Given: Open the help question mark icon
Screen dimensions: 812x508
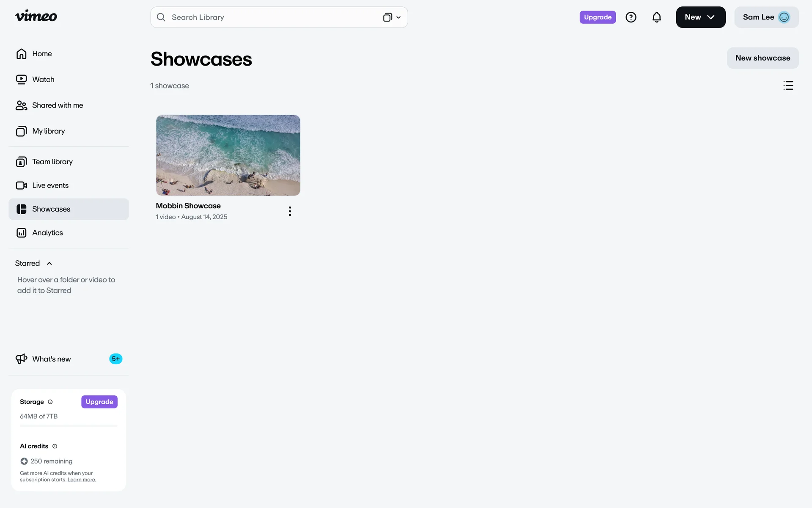Looking at the screenshot, I should [x=631, y=17].
